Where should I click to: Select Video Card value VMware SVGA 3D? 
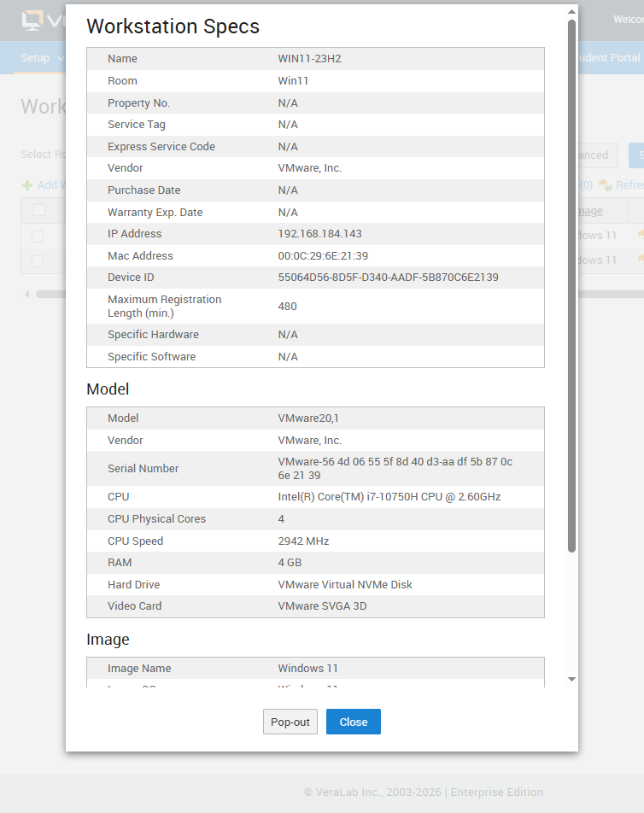click(322, 606)
